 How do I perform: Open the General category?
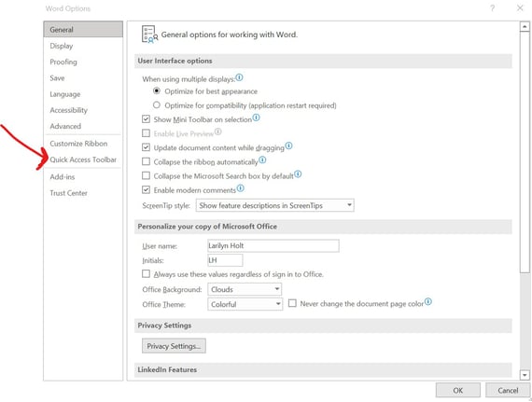[x=83, y=30]
